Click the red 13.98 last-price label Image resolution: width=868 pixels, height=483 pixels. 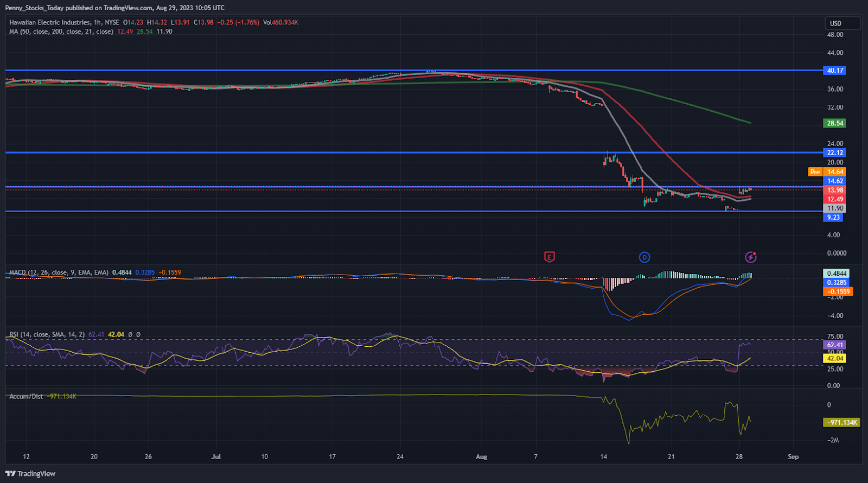835,190
